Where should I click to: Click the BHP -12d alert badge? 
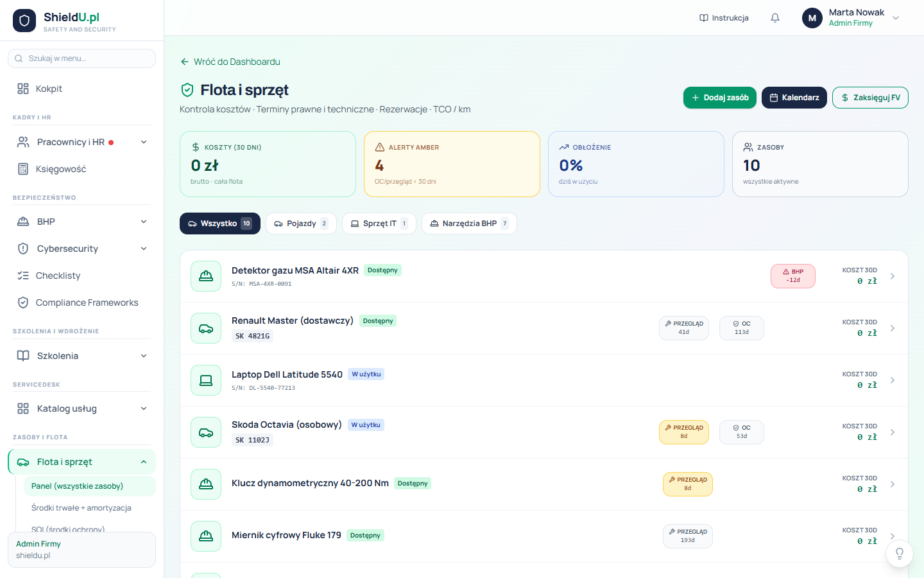[x=793, y=276]
